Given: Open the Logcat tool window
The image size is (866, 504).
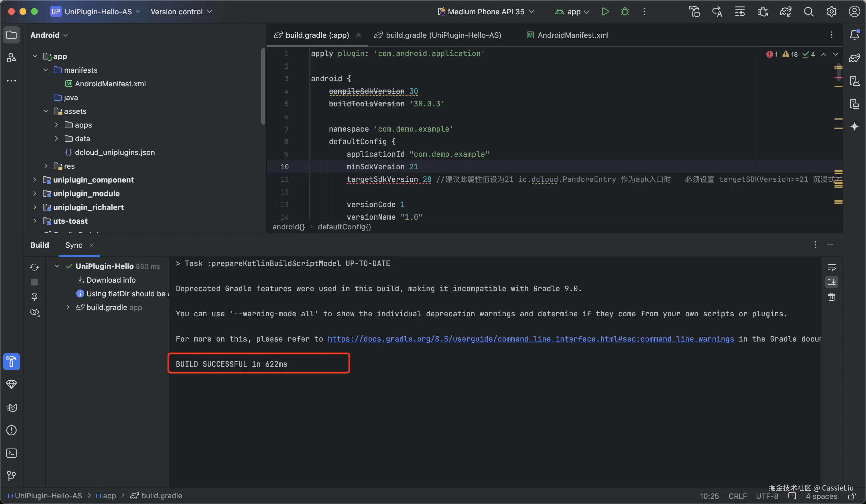Looking at the screenshot, I should [x=11, y=408].
